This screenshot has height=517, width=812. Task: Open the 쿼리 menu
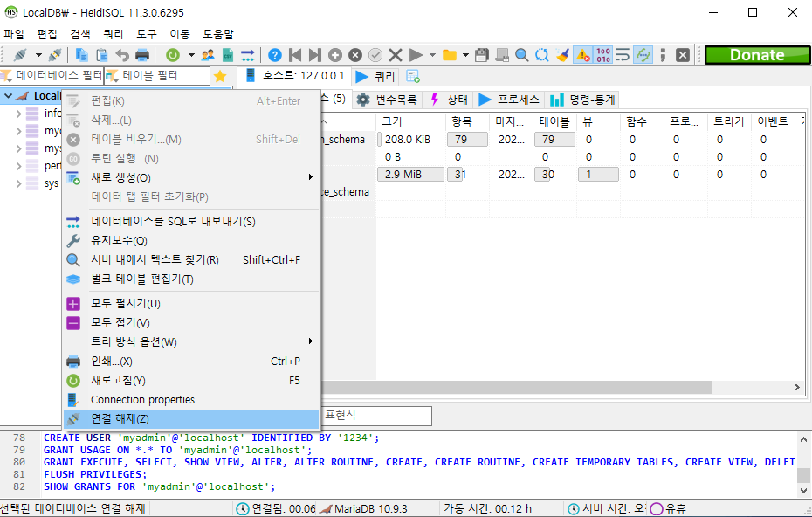(114, 34)
